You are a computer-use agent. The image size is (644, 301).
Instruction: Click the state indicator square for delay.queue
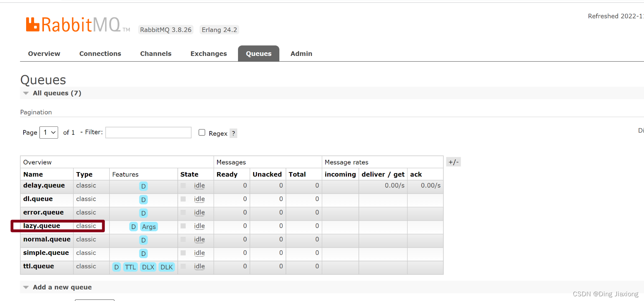click(x=183, y=186)
